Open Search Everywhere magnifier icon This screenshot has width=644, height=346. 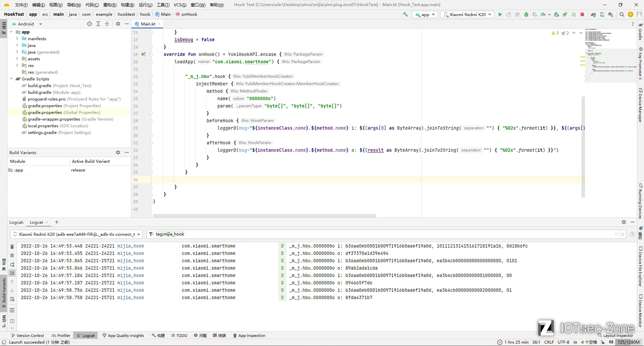[622, 14]
